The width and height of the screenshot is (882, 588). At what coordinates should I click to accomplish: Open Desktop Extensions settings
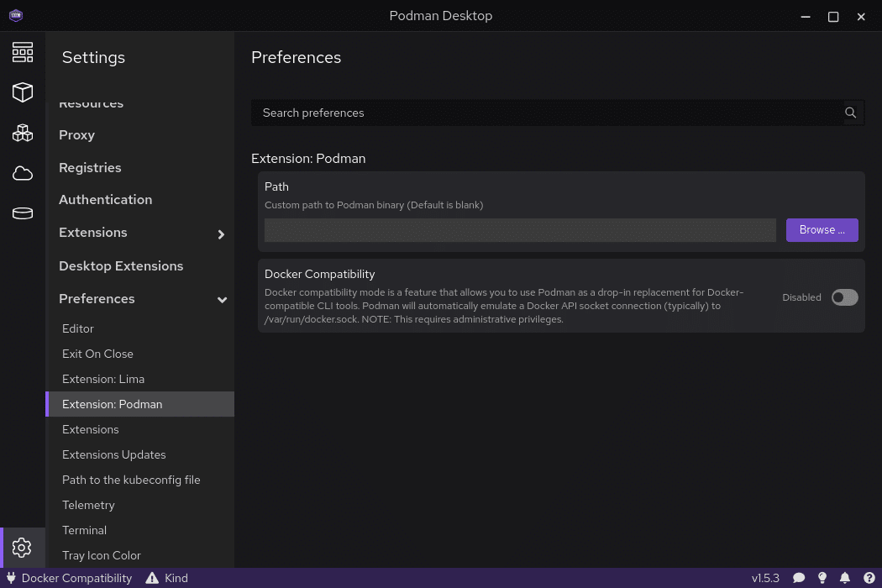pyautogui.click(x=121, y=265)
